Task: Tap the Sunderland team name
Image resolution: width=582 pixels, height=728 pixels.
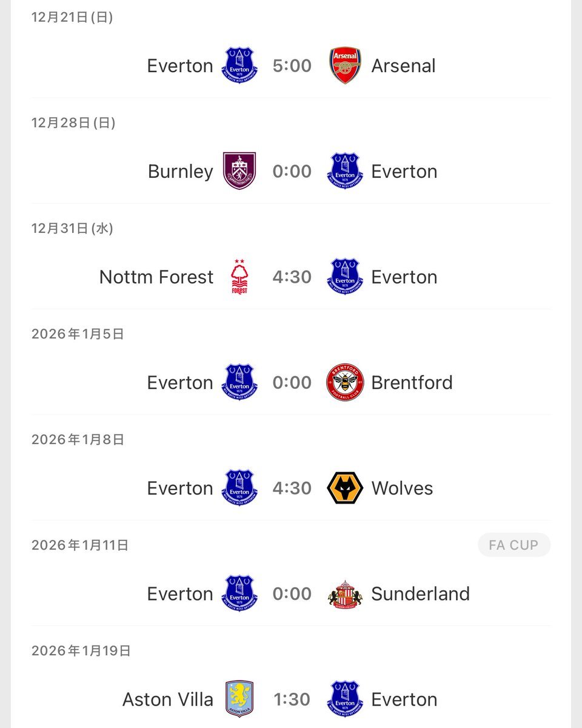Action: (x=420, y=593)
